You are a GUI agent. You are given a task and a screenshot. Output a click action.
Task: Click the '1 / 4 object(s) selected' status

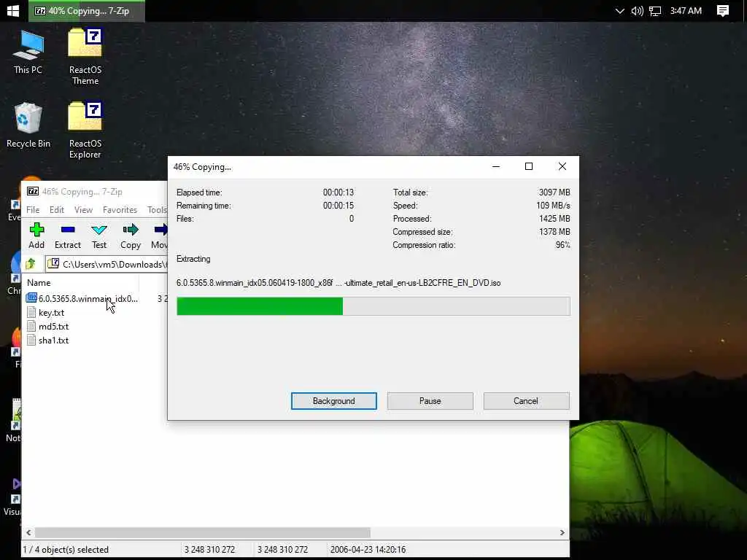pos(66,550)
